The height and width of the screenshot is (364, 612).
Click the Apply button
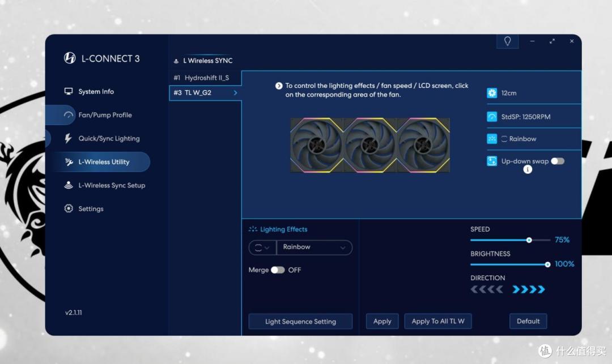382,321
